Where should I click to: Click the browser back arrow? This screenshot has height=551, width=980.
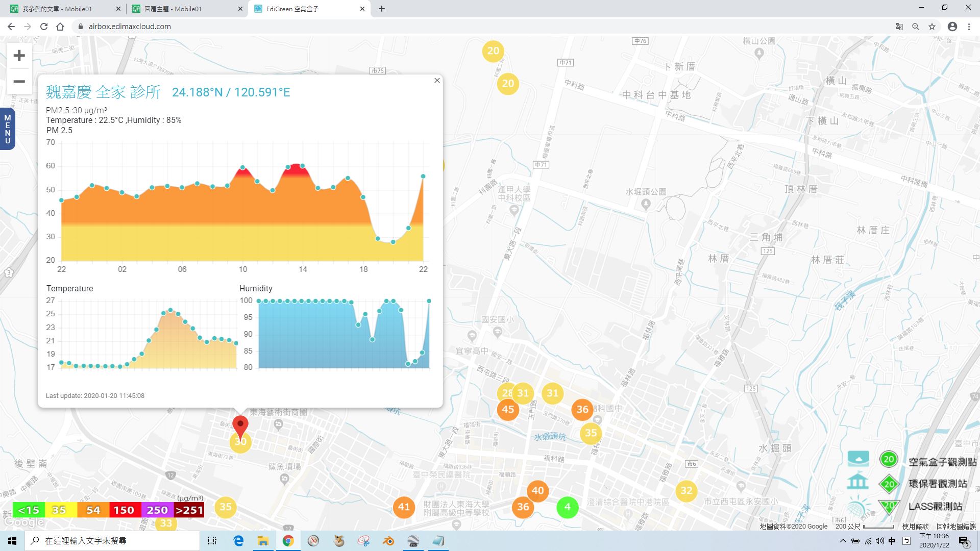(x=11, y=27)
